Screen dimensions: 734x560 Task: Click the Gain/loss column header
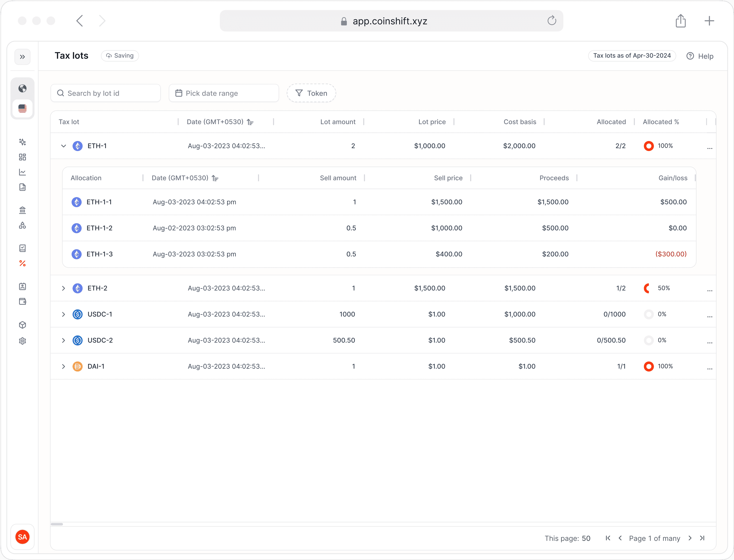[673, 178]
